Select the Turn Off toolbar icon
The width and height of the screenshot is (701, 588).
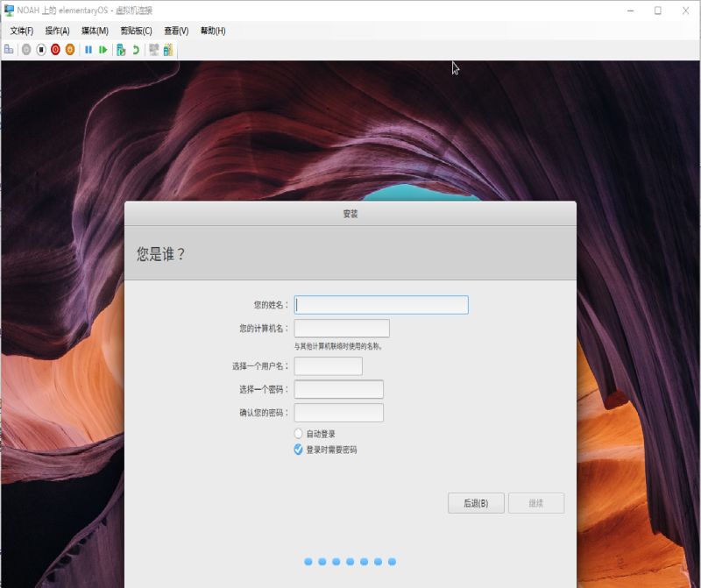40,50
